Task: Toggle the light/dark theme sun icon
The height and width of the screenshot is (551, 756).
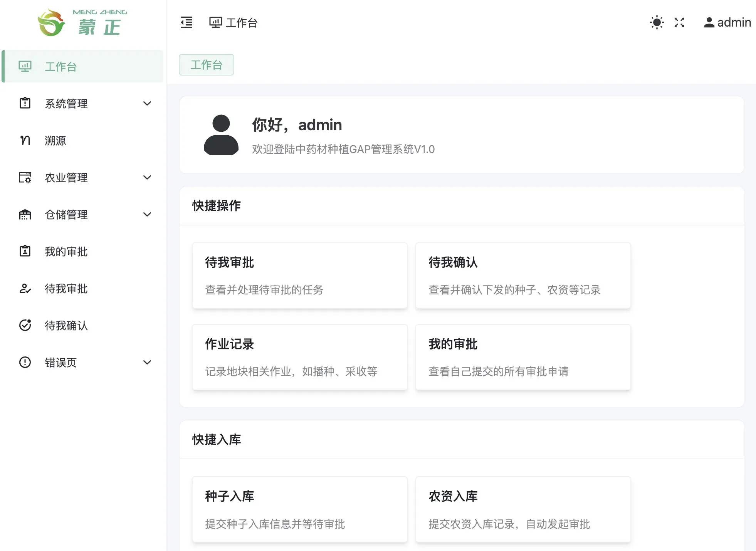Action: pyautogui.click(x=657, y=22)
